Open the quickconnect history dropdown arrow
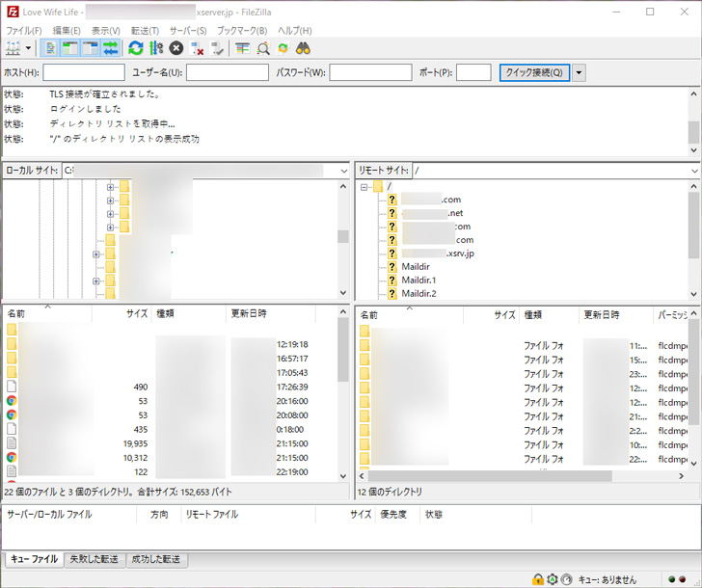Image resolution: width=702 pixels, height=588 pixels. [x=579, y=72]
